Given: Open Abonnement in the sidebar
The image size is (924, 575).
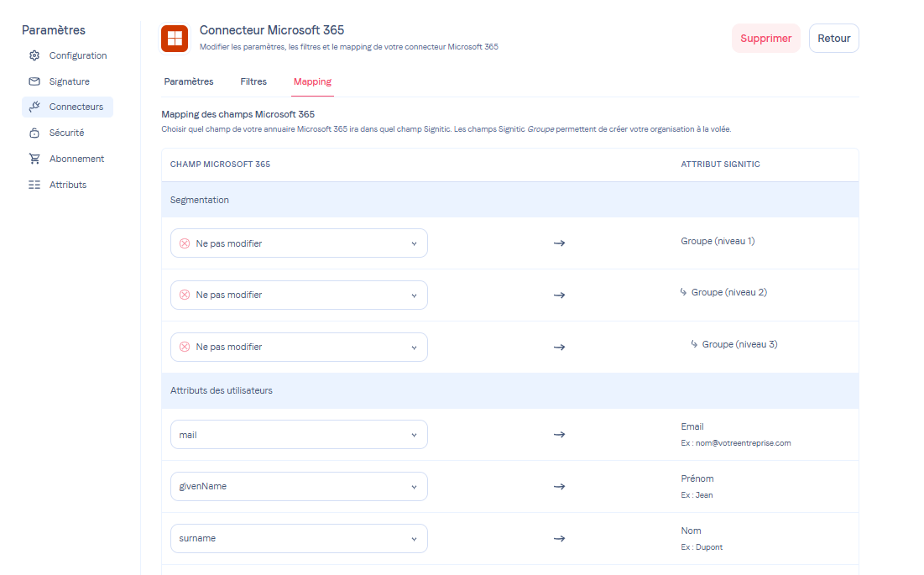Looking at the screenshot, I should (x=68, y=159).
